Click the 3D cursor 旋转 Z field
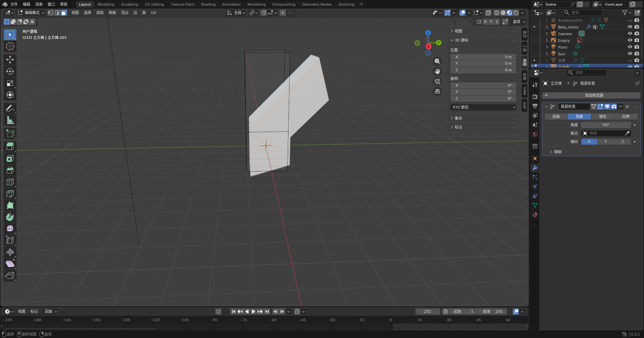Image resolution: width=644 pixels, height=338 pixels. 483,98
